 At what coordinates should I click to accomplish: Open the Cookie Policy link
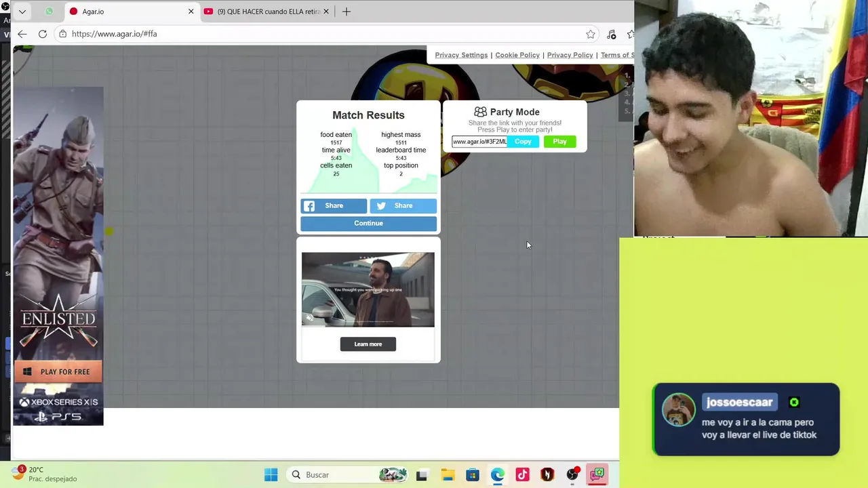point(517,55)
